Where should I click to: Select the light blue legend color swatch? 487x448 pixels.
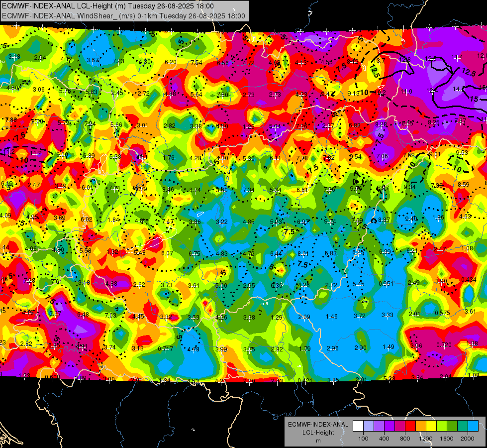point(473,426)
